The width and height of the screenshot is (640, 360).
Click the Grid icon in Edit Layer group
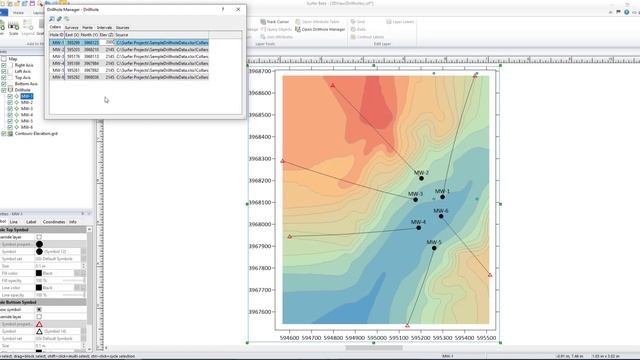(353, 22)
